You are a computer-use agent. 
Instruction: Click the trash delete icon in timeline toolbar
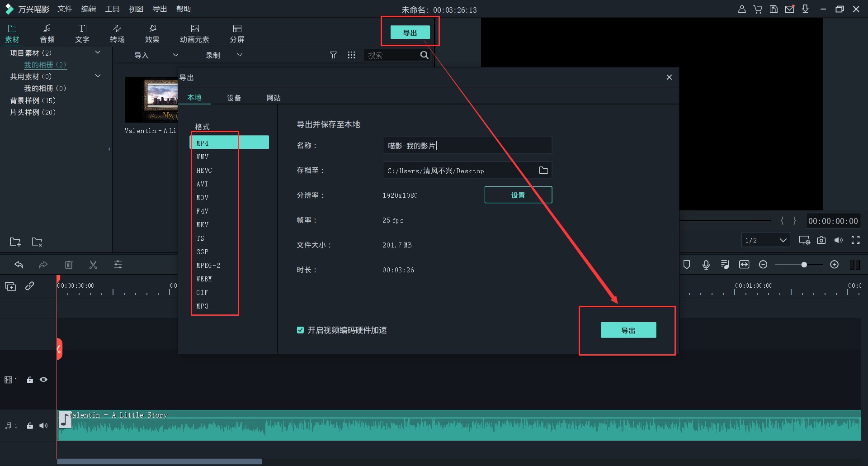(68, 265)
